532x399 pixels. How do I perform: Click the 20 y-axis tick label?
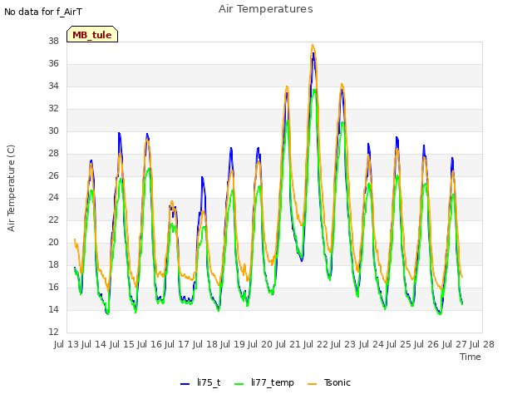(x=53, y=242)
